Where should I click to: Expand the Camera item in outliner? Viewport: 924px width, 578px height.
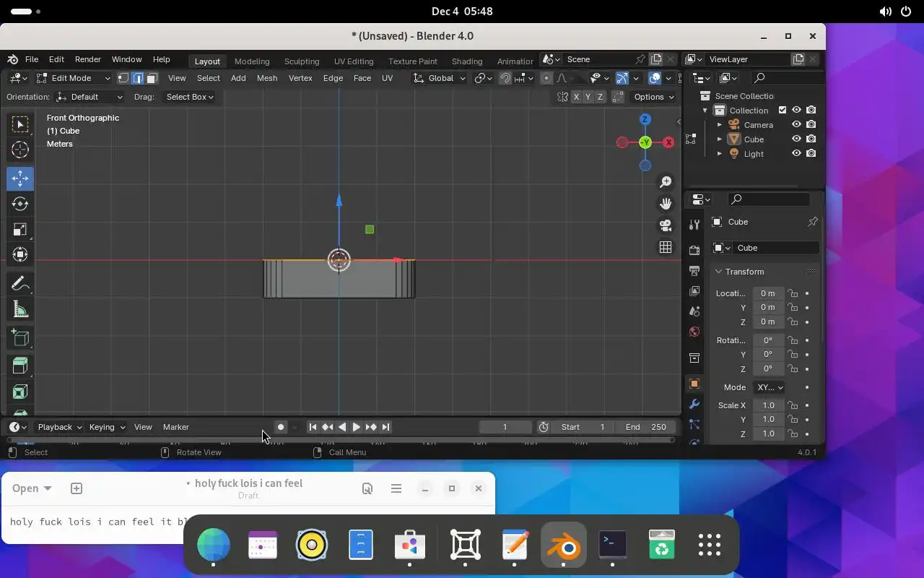(720, 125)
